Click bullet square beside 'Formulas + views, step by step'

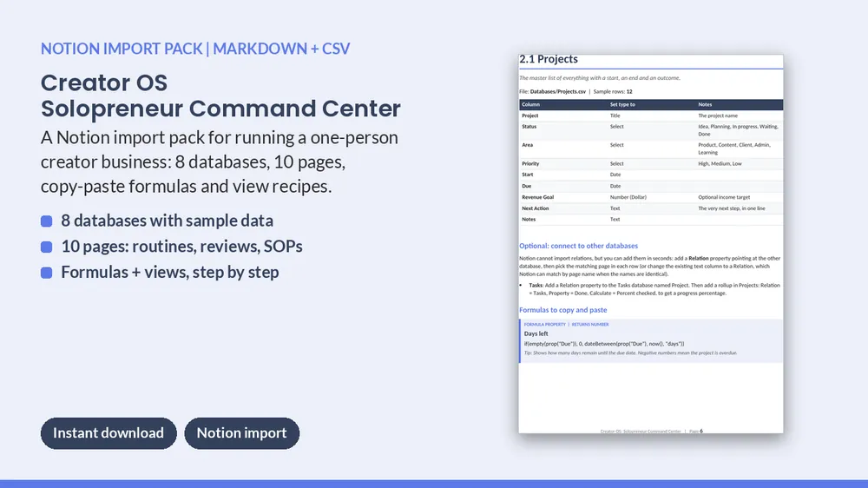tap(47, 273)
